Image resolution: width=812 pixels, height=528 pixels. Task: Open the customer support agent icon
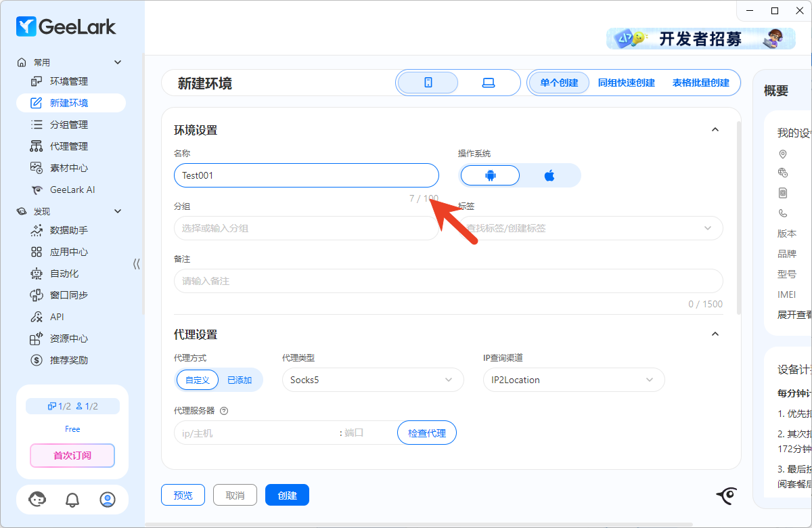37,500
